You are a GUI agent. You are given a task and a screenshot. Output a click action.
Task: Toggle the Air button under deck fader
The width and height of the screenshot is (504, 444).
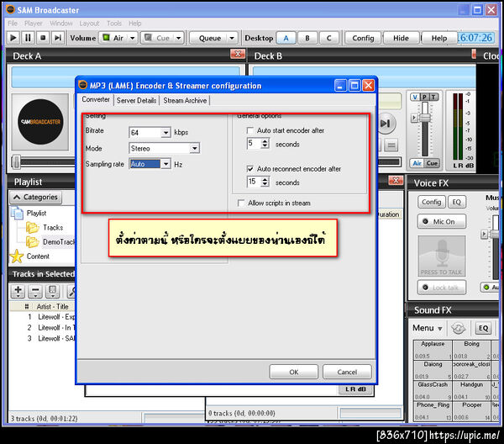[417, 163]
